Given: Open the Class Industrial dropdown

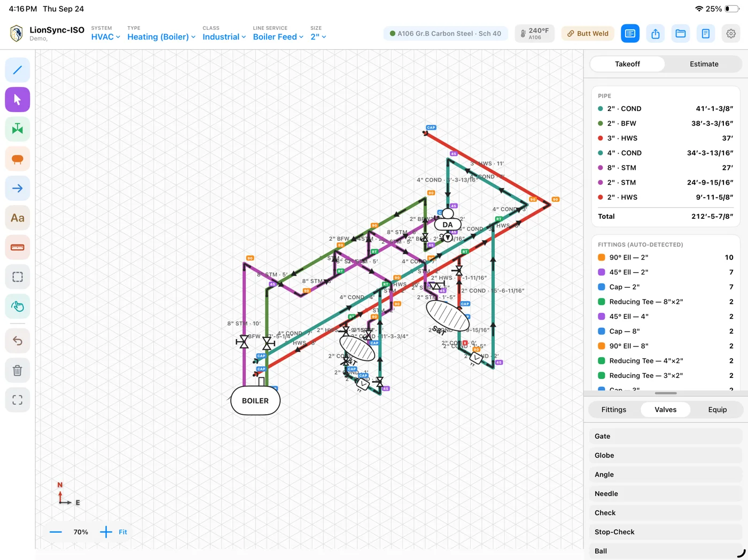Looking at the screenshot, I should point(224,37).
